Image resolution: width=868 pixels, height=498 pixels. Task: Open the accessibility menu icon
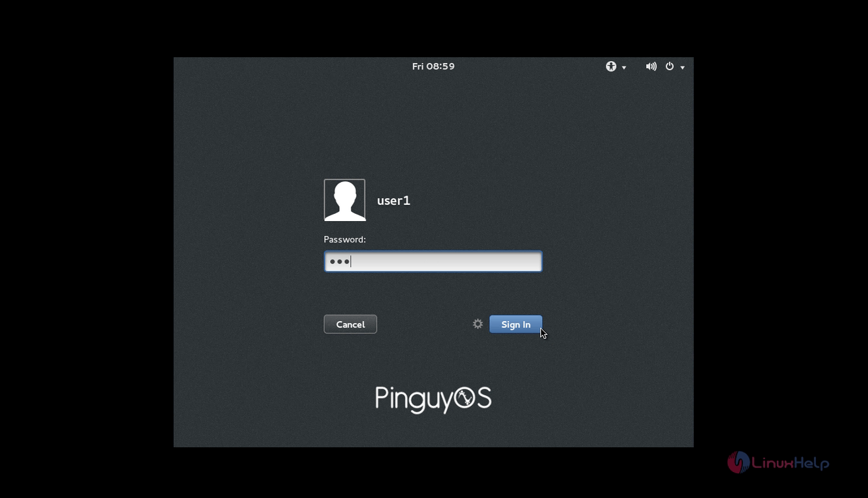click(x=611, y=66)
